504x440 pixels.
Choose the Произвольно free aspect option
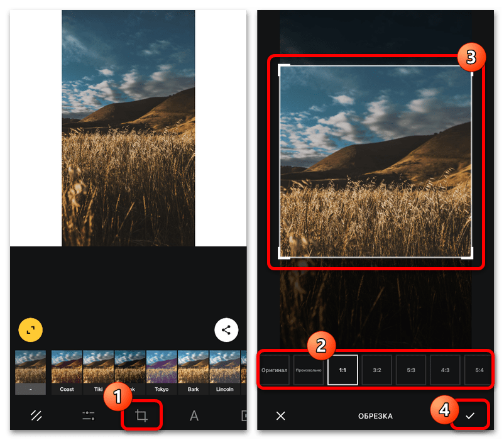click(309, 370)
